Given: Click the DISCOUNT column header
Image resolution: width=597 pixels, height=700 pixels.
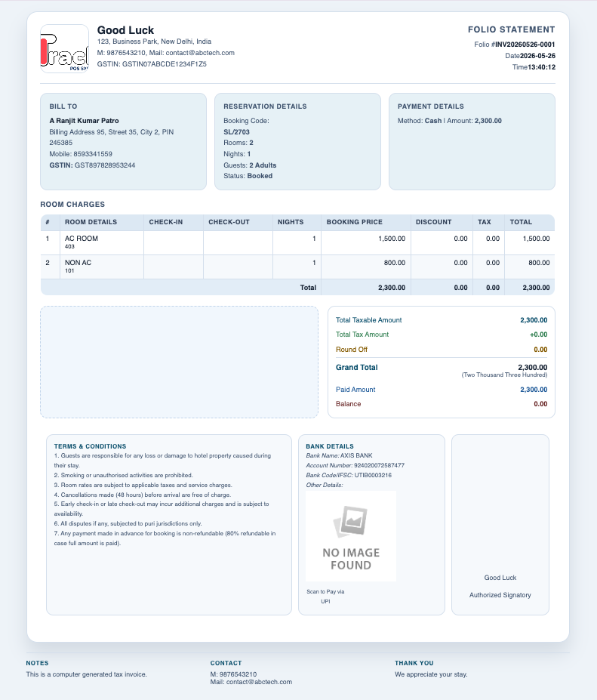Looking at the screenshot, I should click(433, 222).
